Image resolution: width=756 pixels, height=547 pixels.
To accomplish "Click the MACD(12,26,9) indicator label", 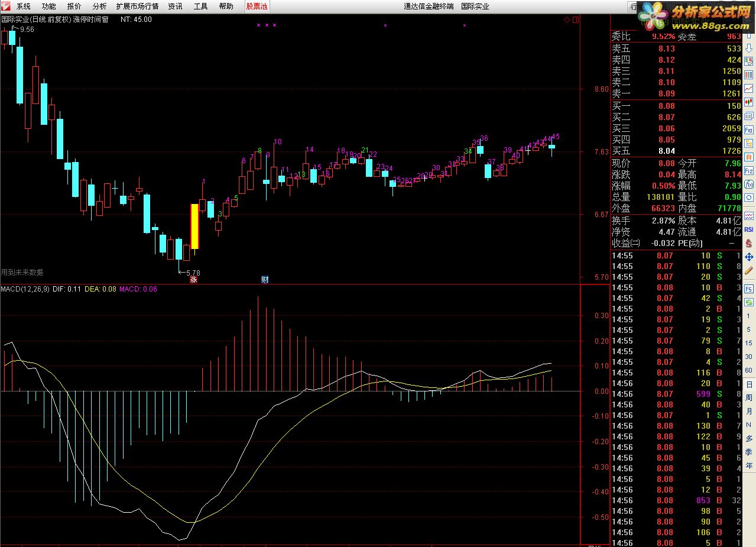I will tap(25, 289).
